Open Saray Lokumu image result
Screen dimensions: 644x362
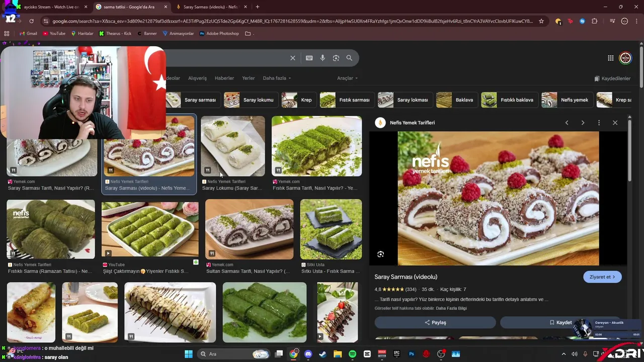(233, 147)
